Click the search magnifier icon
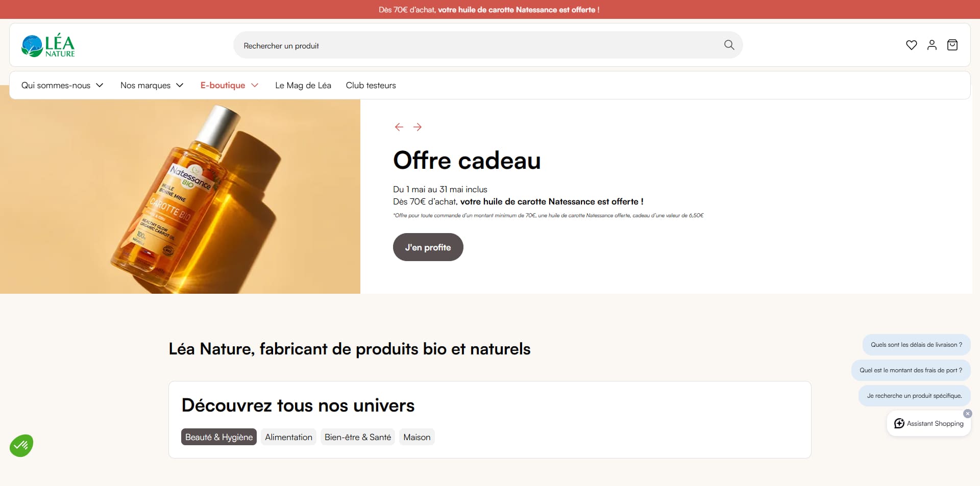This screenshot has width=980, height=486. 729,45
